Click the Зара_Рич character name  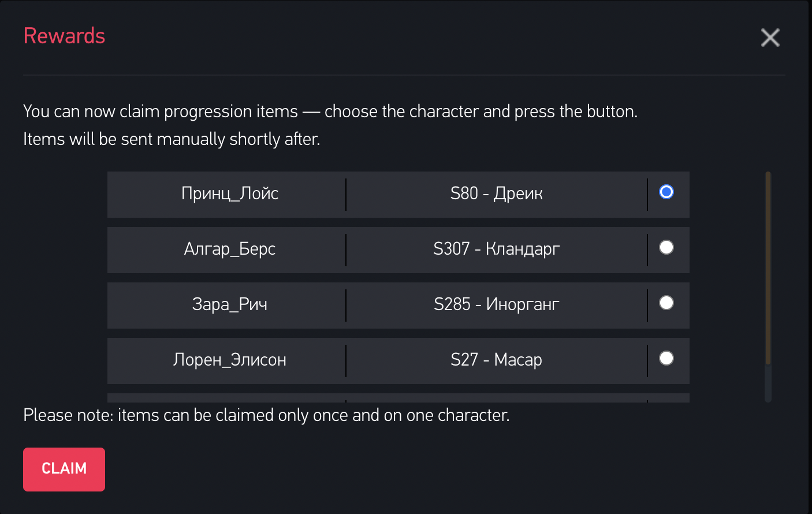point(230,304)
